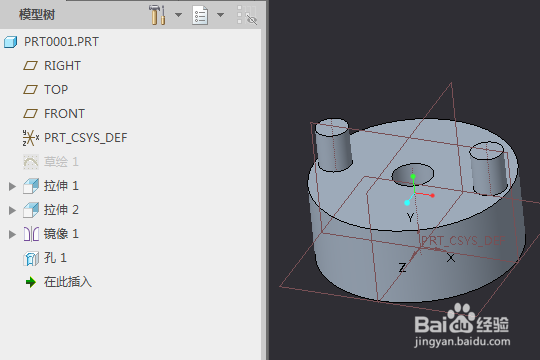Image resolution: width=540 pixels, height=360 pixels.
Task: Select PRT0001.PRT root node text
Action: tap(61, 42)
